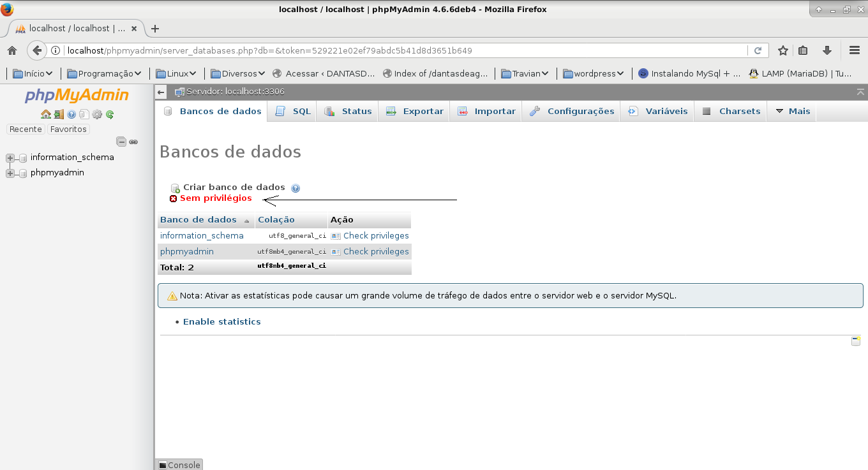868x470 pixels.
Task: Click the Recente button
Action: [x=26, y=129]
